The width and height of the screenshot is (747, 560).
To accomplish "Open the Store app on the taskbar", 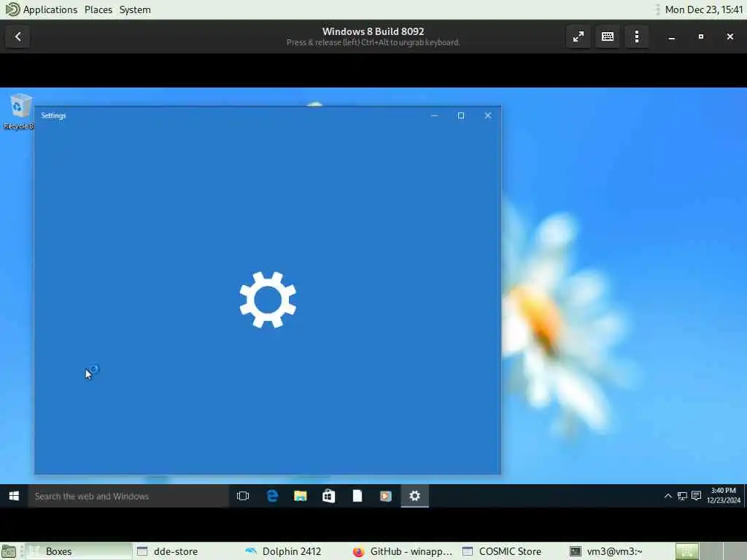I will pos(329,496).
